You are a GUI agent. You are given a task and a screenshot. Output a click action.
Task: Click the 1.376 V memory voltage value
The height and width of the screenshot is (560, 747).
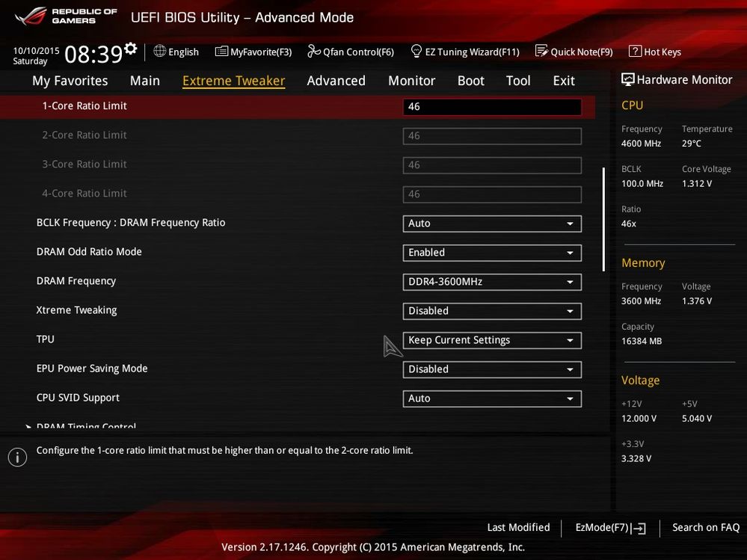696,301
